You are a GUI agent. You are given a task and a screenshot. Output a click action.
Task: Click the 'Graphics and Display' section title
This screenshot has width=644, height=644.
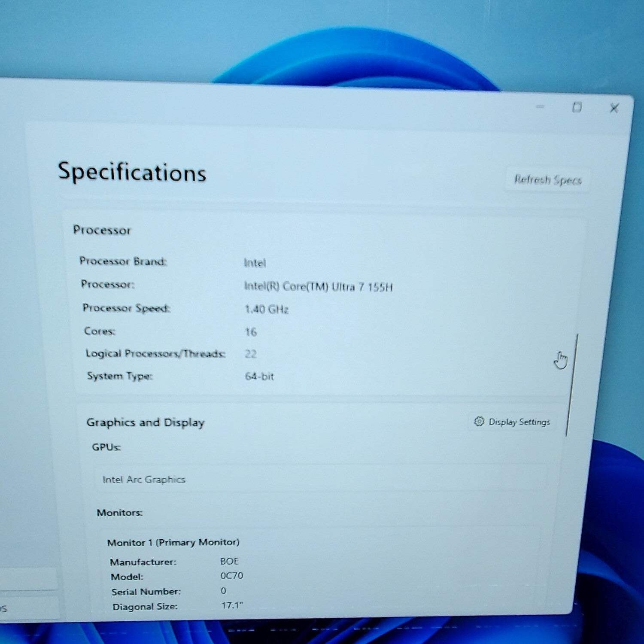[146, 422]
